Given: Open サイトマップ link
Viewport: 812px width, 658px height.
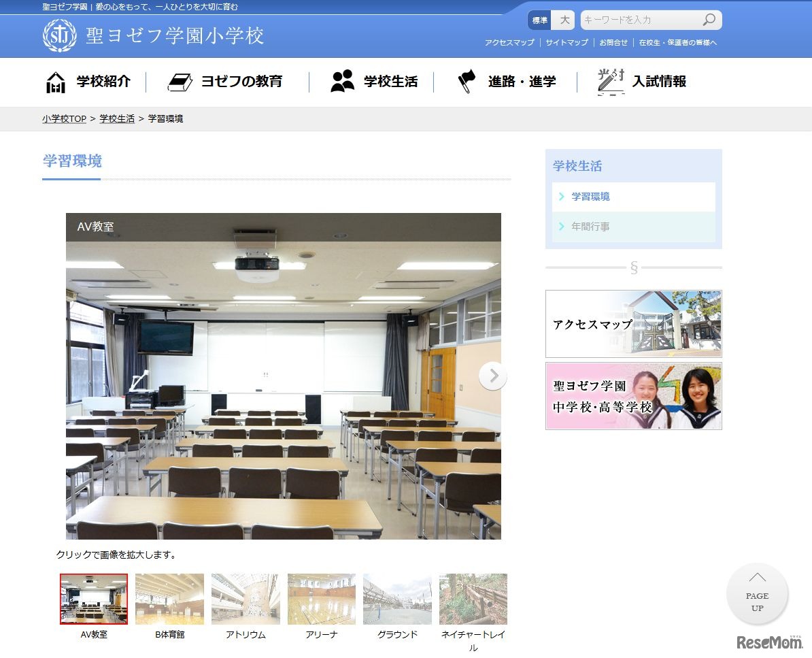Looking at the screenshot, I should (566, 42).
